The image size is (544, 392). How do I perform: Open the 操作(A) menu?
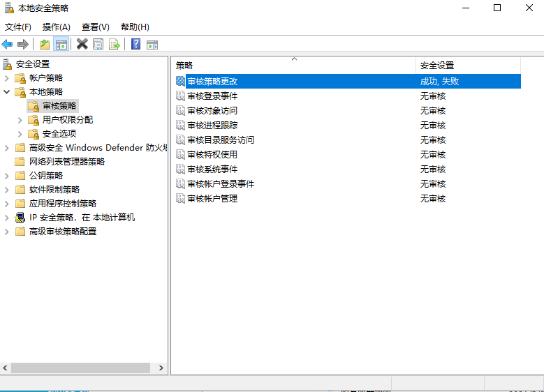click(56, 27)
